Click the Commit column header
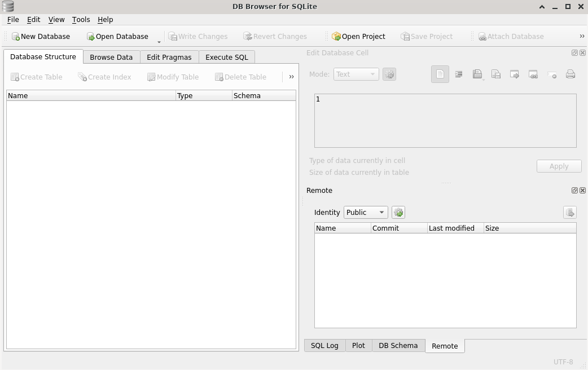The width and height of the screenshot is (588, 370). coord(400,228)
